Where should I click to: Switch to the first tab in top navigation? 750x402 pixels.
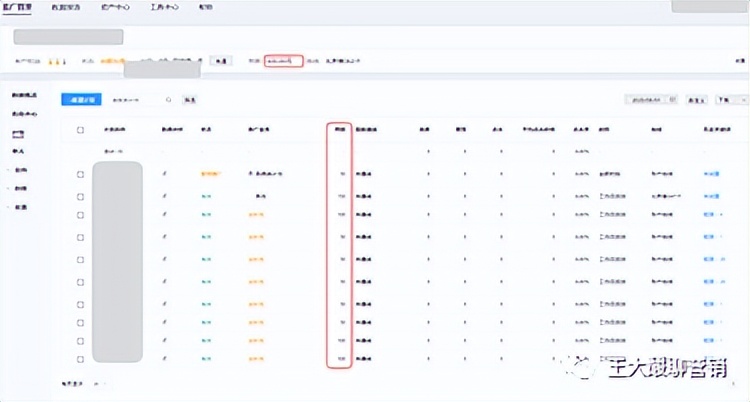(17, 7)
